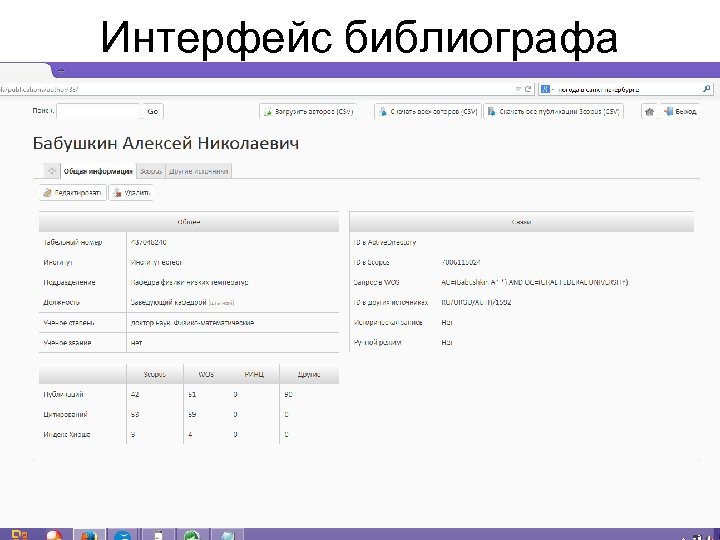The width and height of the screenshot is (720, 540).
Task: Open Firefox from the taskbar
Action: 89,535
